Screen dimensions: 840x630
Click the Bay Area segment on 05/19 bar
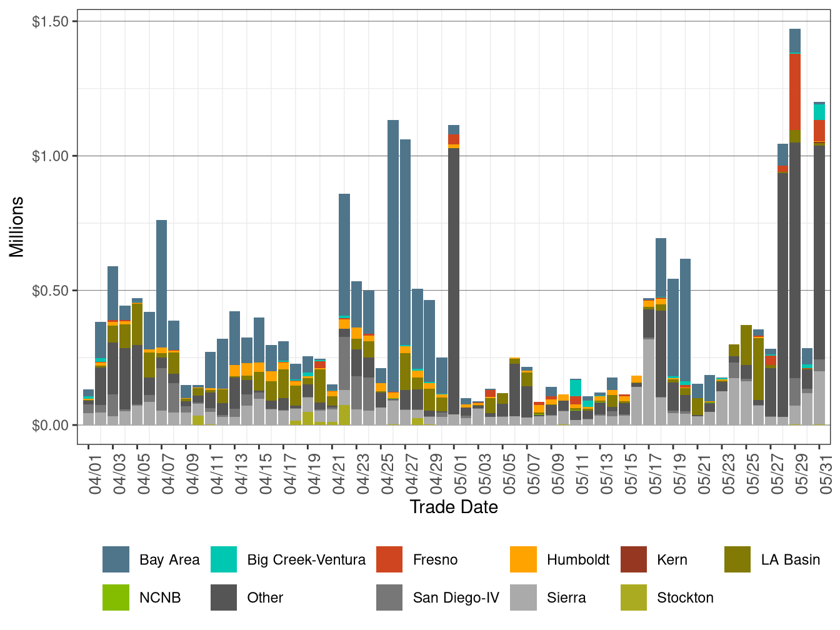click(x=673, y=328)
